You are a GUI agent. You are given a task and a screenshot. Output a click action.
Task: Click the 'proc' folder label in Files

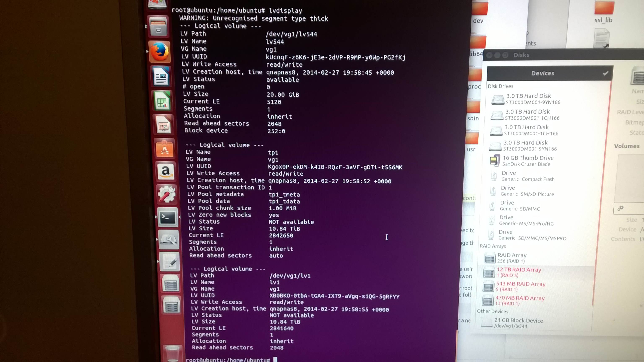point(474,87)
